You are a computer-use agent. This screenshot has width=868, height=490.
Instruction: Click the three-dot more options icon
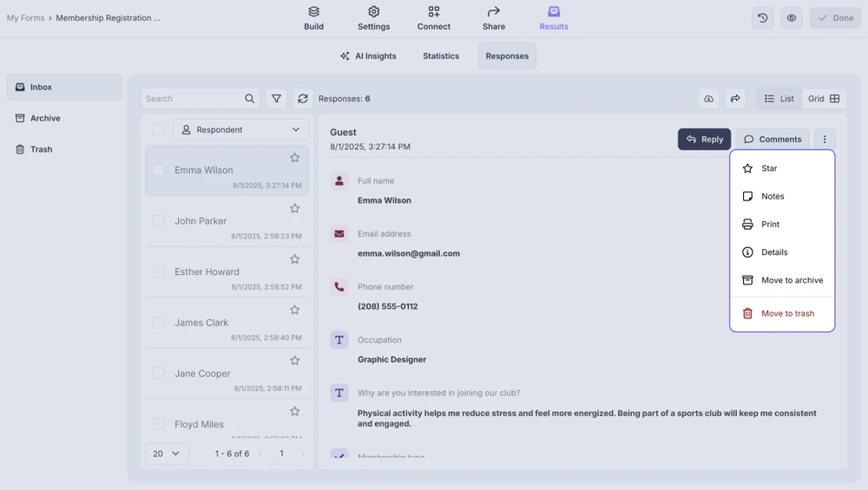(x=825, y=139)
